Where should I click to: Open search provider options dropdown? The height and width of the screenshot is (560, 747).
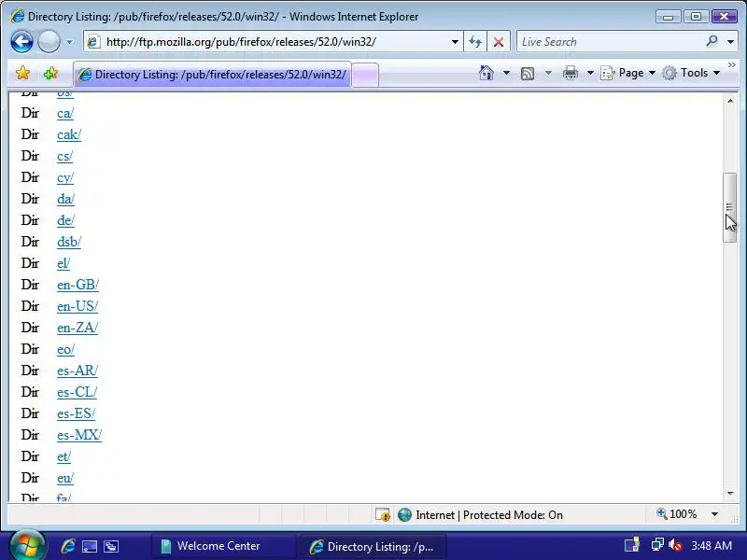click(x=730, y=42)
